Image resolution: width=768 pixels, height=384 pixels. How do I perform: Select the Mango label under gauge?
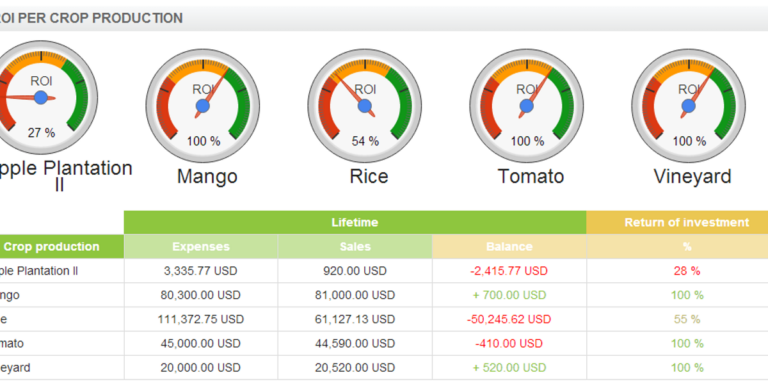pyautogui.click(x=207, y=176)
